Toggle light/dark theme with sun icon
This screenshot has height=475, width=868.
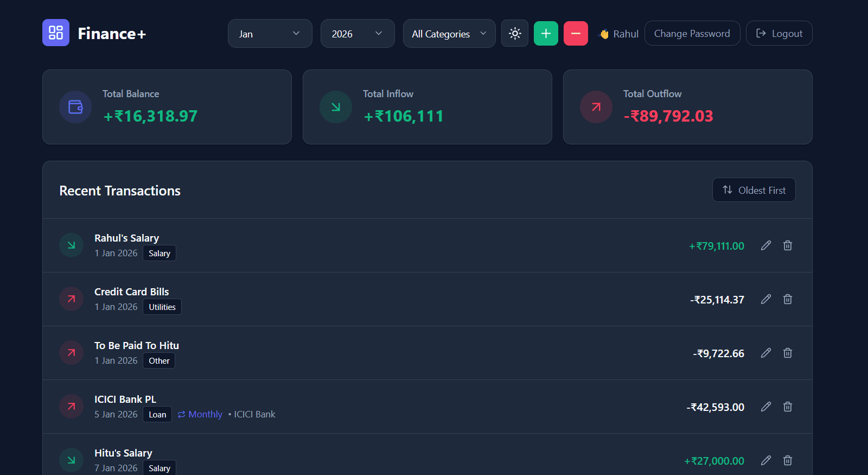tap(515, 34)
